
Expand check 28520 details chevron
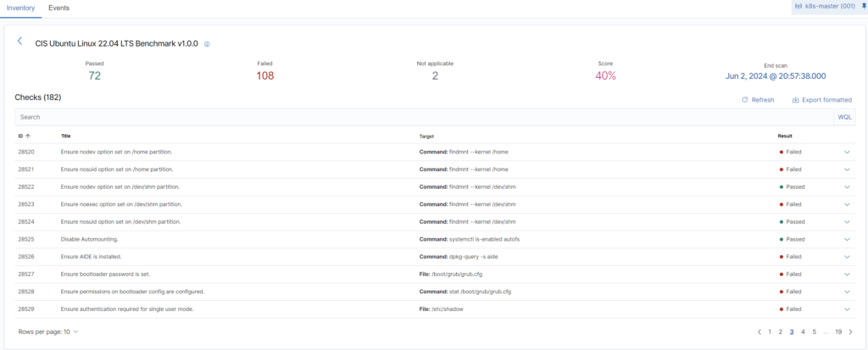[x=845, y=152]
